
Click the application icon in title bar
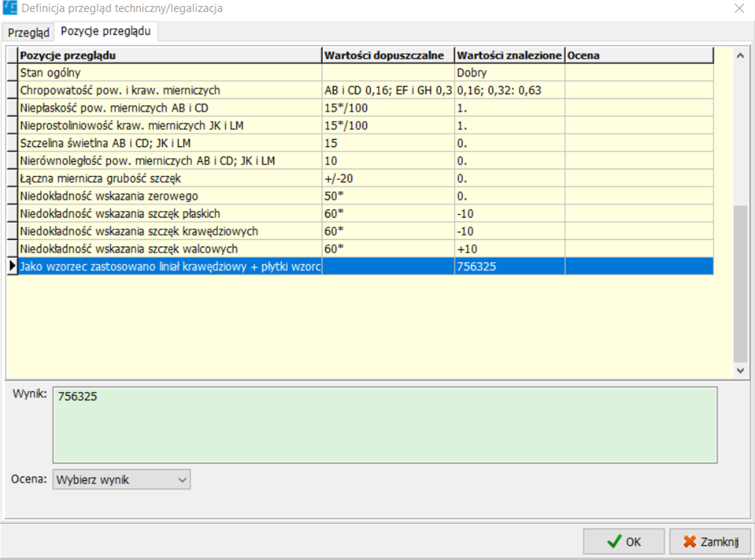pyautogui.click(x=10, y=9)
